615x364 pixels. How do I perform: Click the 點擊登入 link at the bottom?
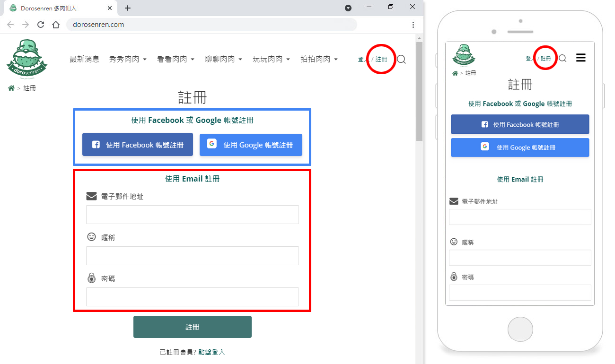tap(211, 352)
